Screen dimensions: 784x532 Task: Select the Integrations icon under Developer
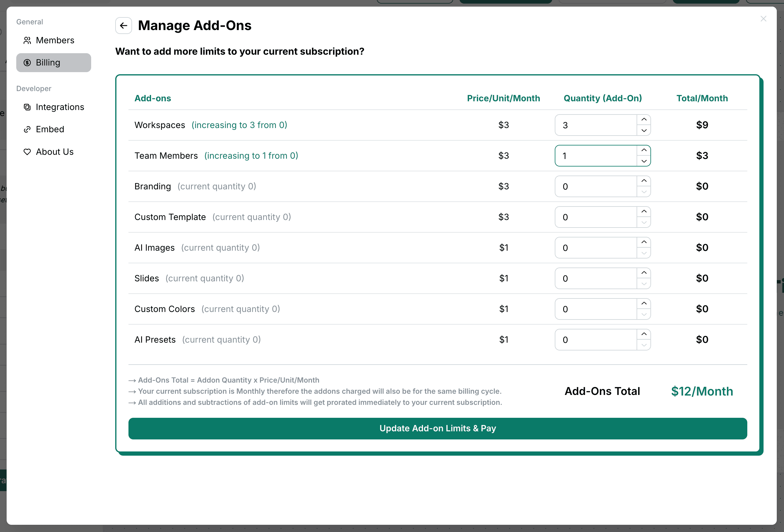point(27,107)
